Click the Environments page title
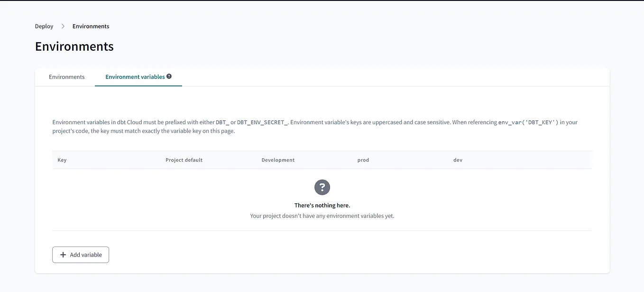The image size is (644, 292). pos(74,46)
